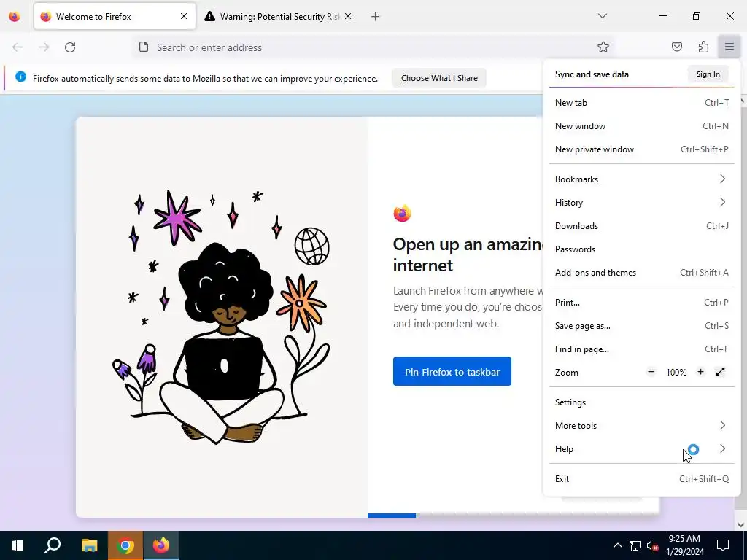Switch to Welcome to Firefox tab
Screen dimensions: 747x560
coord(115,17)
